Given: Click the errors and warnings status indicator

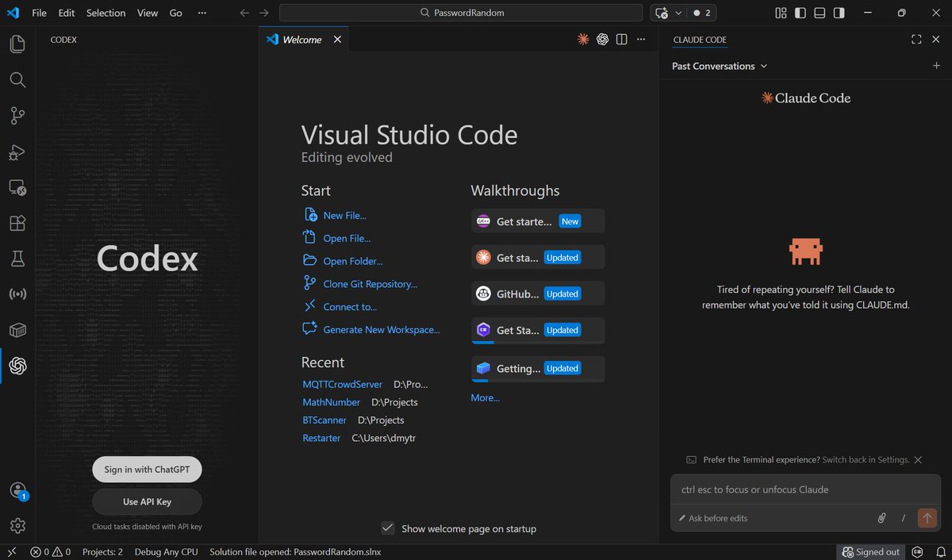Looking at the screenshot, I should pos(51,552).
